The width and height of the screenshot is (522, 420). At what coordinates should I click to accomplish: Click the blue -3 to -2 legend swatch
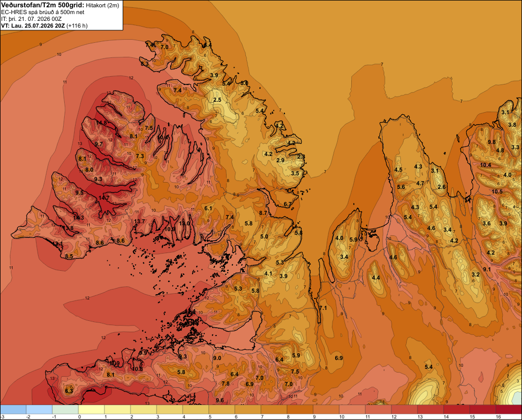pos(13,410)
